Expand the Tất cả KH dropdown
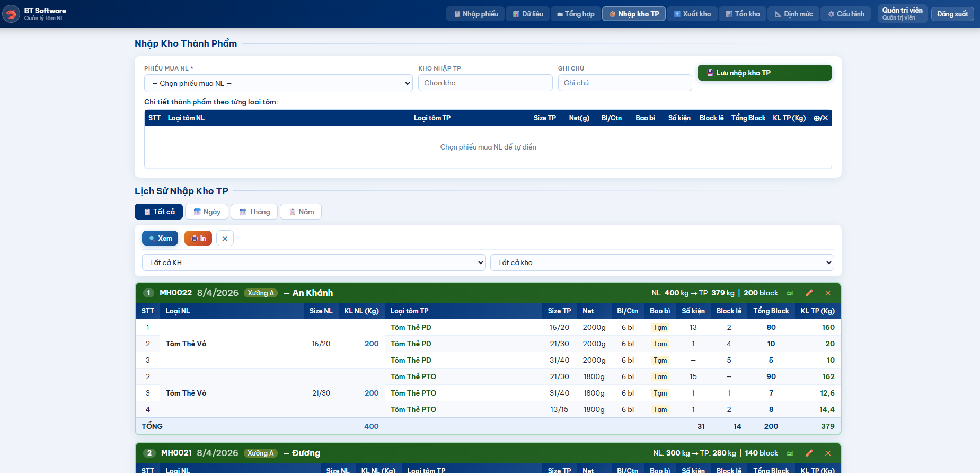The width and height of the screenshot is (980, 473). [313, 263]
